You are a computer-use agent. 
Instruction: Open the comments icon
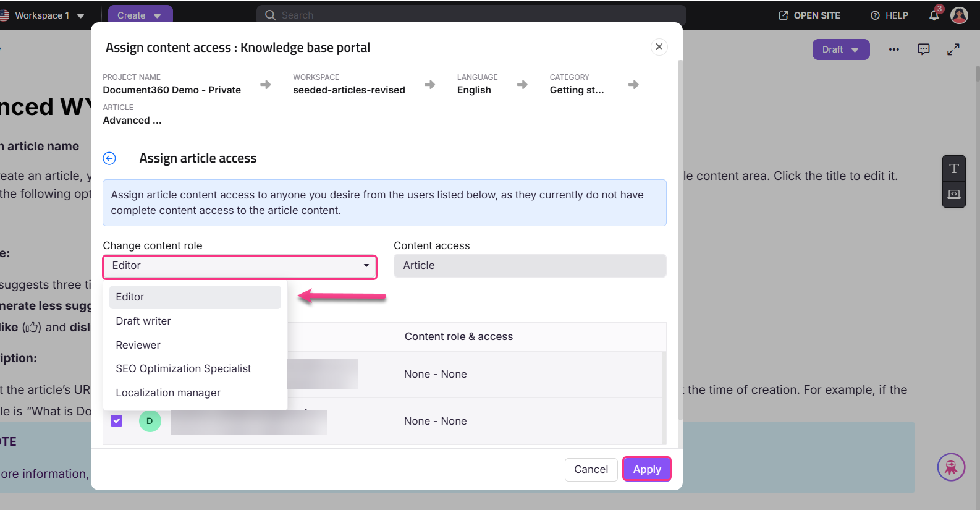[924, 49]
